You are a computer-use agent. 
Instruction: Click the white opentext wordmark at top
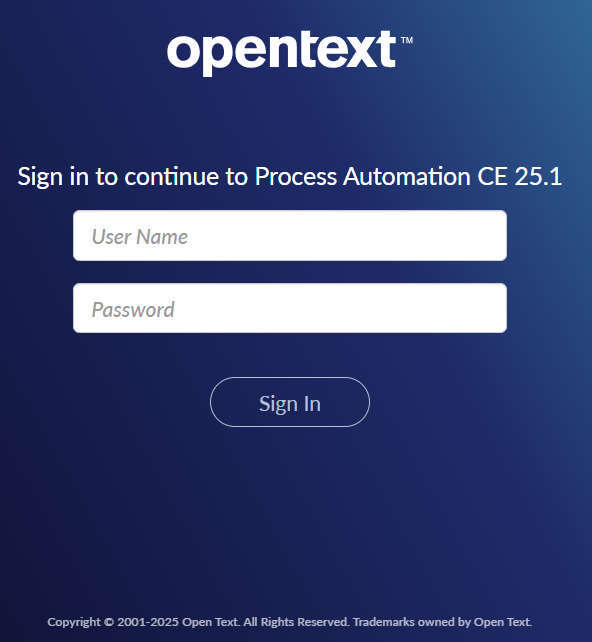pyautogui.click(x=281, y=53)
